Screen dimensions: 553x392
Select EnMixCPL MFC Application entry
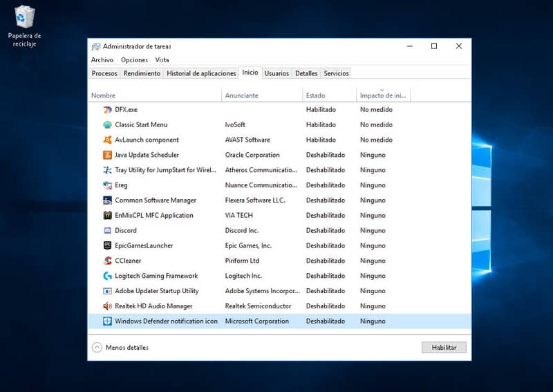click(154, 215)
